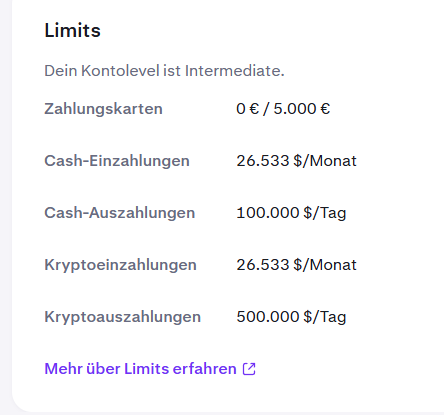444x415 pixels.
Task: Select the 'Cash-Auszahlungen' row label
Action: click(120, 213)
